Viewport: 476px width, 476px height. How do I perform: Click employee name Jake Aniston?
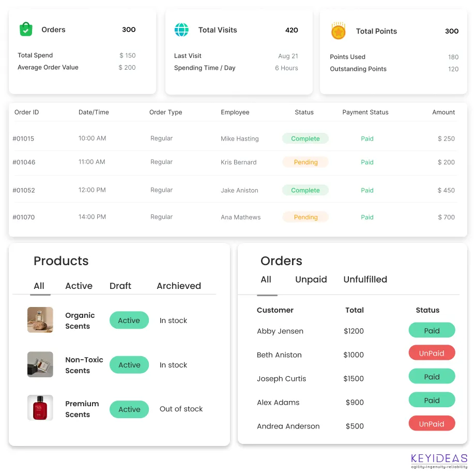239,190
